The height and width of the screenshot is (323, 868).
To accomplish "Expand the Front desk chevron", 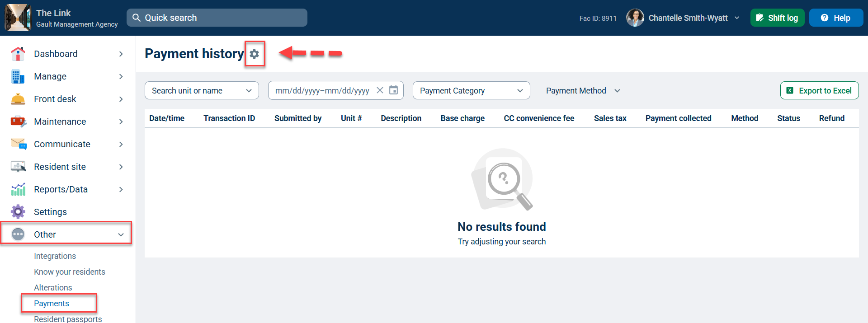I will [x=121, y=99].
